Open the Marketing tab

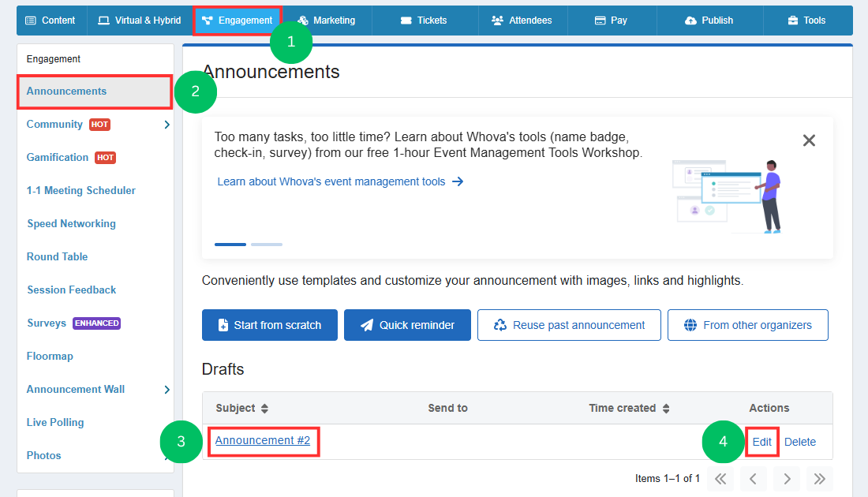[327, 21]
